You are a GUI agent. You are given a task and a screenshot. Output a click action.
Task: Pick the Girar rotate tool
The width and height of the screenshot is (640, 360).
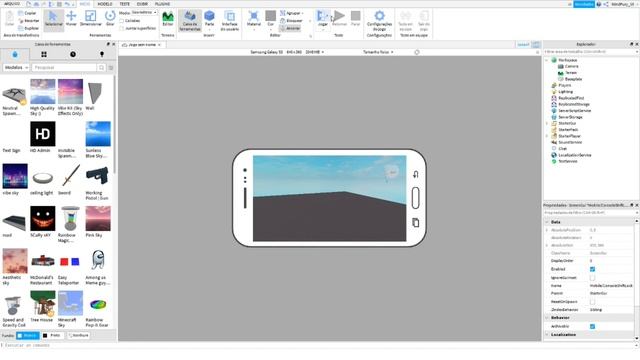110,19
